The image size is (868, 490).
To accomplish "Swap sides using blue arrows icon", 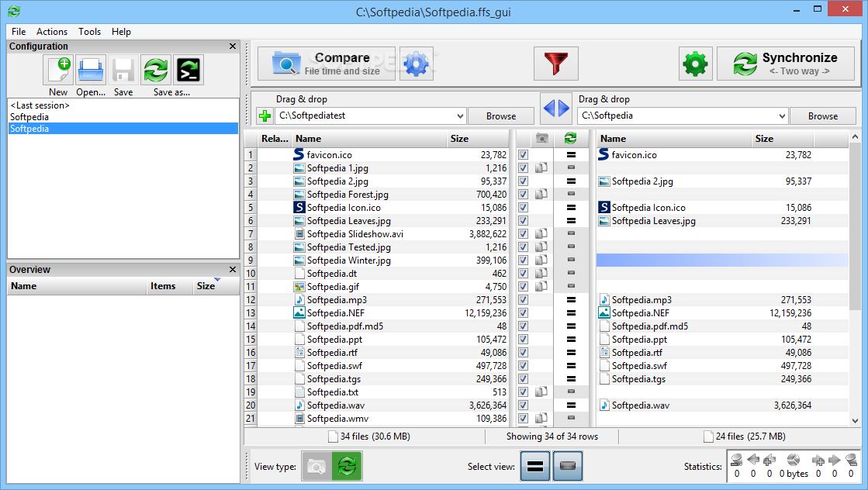I will (556, 107).
